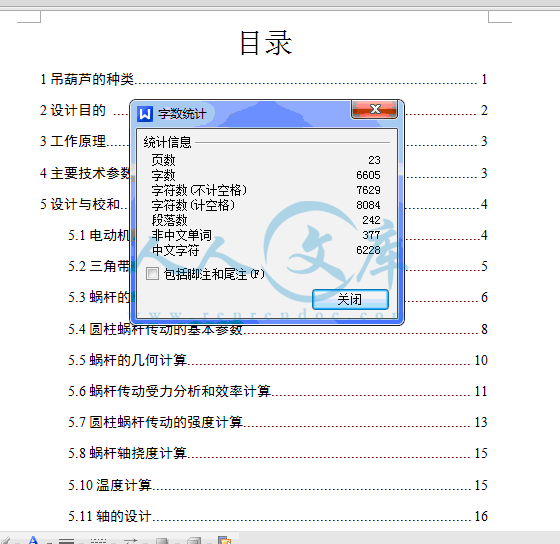Open contents entry 1 吊葫芦的种类

tap(264, 79)
